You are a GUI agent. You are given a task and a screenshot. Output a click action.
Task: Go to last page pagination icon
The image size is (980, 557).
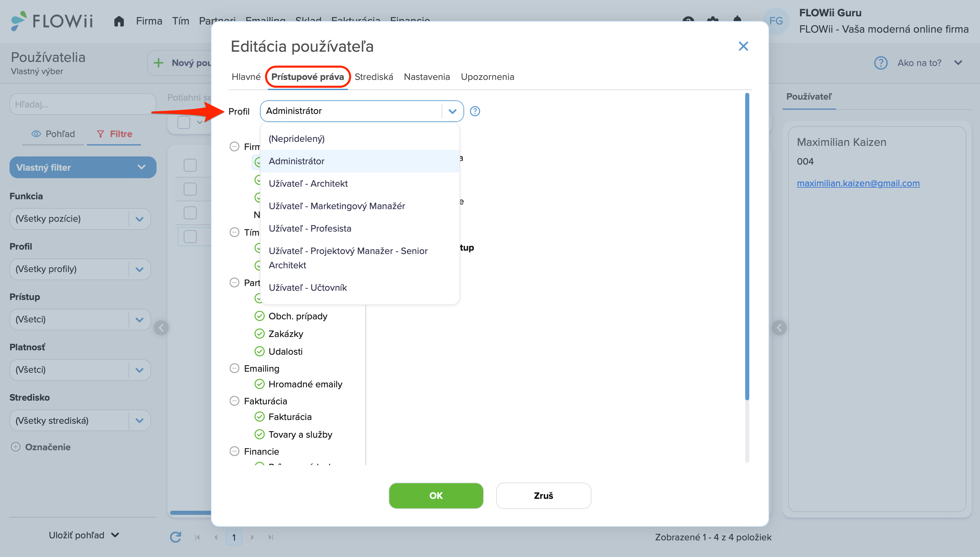coord(271,537)
